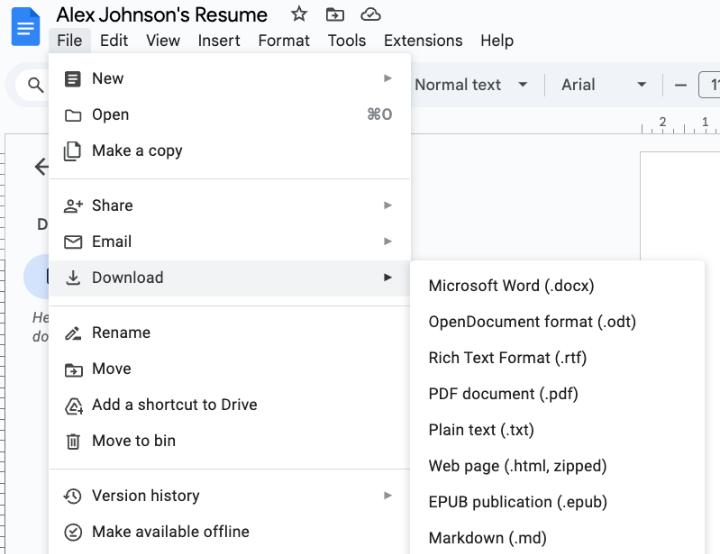Download as PDF document (.pdf)
This screenshot has width=720, height=554.
(x=557, y=394)
